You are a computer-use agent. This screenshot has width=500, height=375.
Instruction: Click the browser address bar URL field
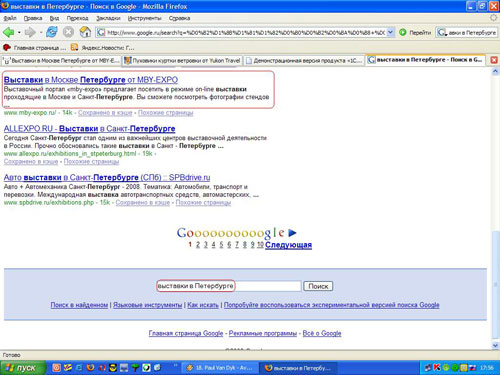pyautogui.click(x=246, y=32)
